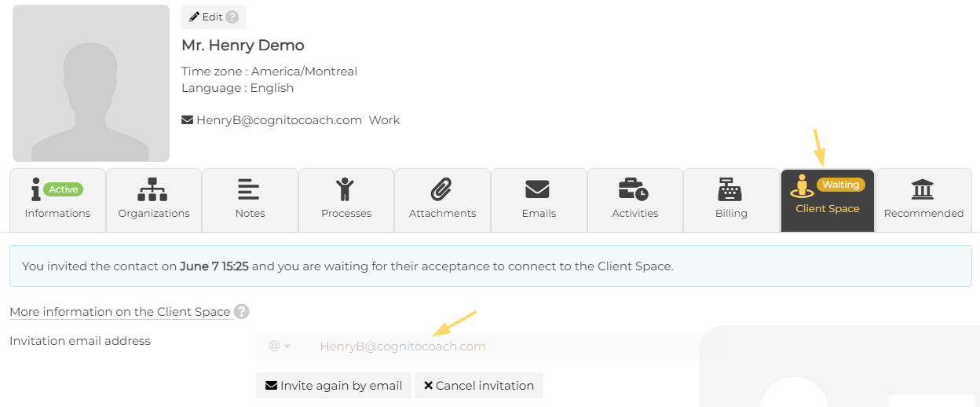Click Cancel invitation button

point(479,386)
